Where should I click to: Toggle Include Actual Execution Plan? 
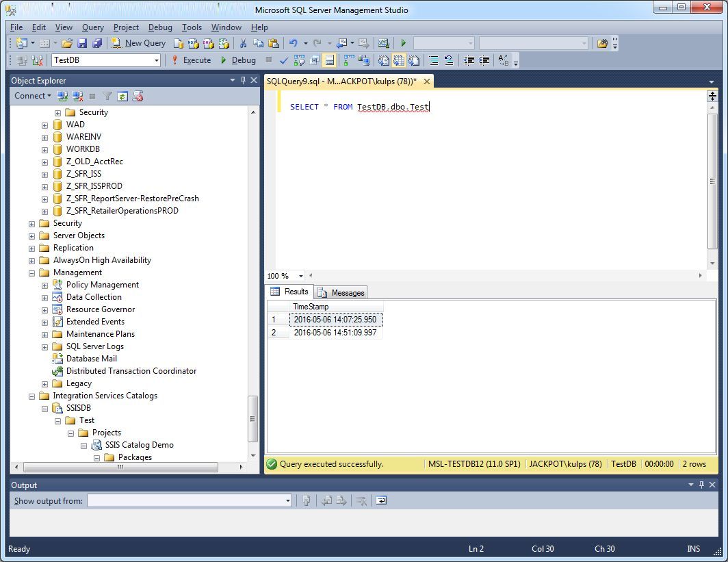pos(348,60)
